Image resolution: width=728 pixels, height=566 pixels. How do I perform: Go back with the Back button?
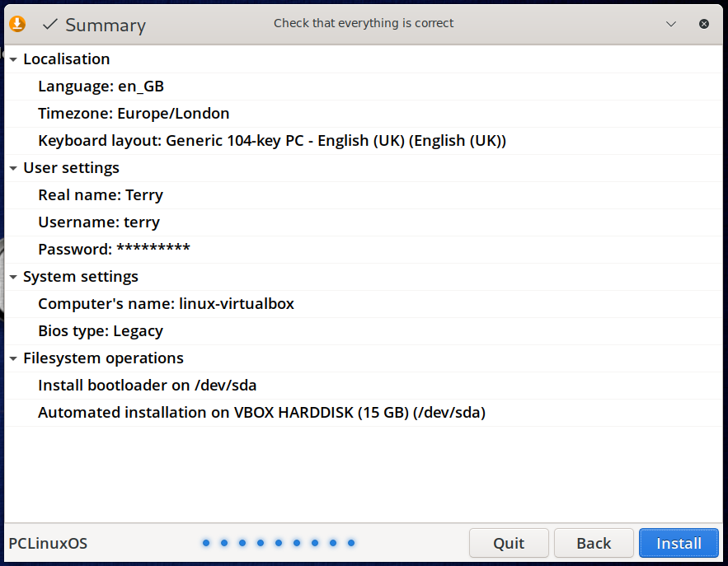(x=594, y=543)
